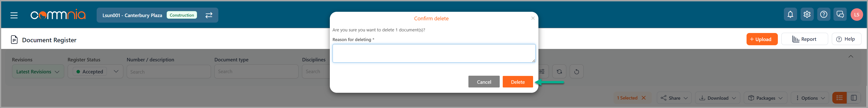
Task: Cancel the delete confirmation
Action: point(484,82)
